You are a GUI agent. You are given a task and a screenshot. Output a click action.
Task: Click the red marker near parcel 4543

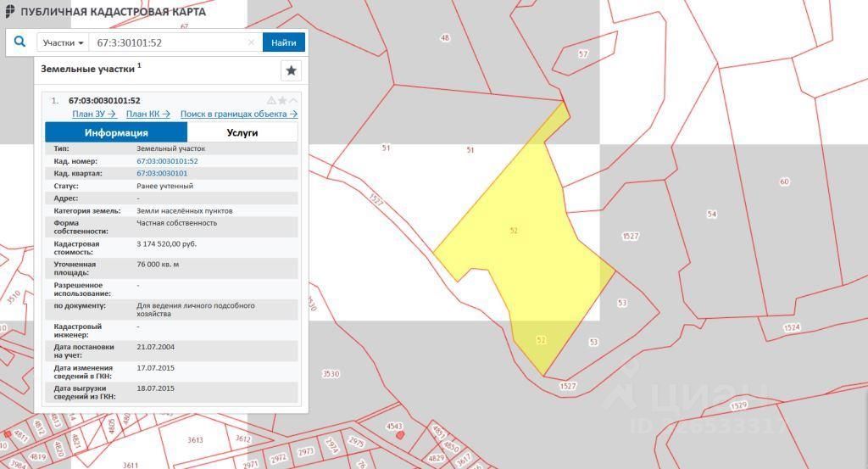point(400,434)
